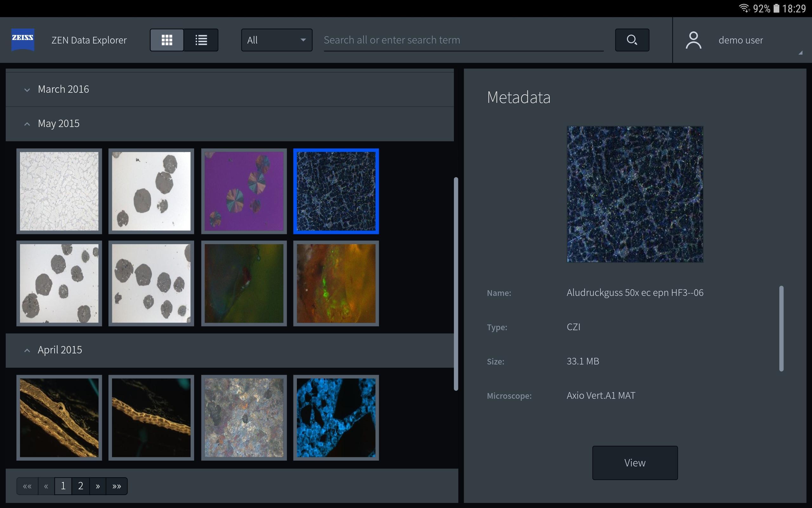
Task: Select page 2 in pagination
Action: [81, 486]
